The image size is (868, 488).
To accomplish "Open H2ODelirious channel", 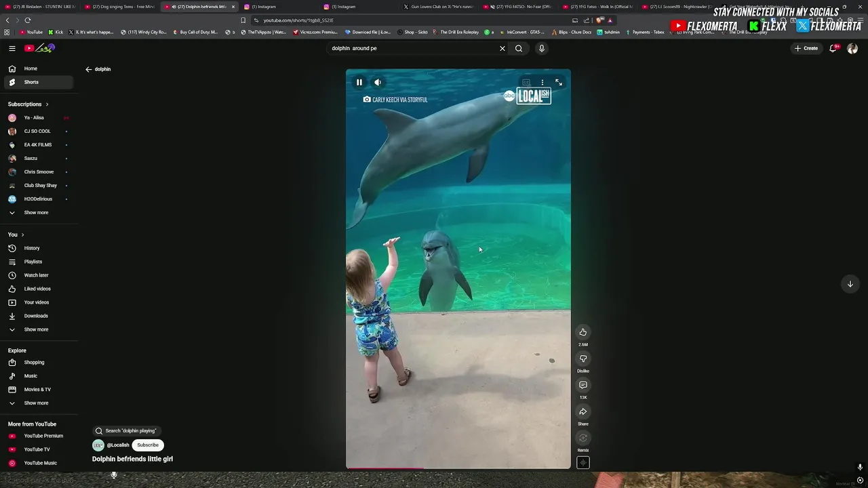I will [x=39, y=199].
